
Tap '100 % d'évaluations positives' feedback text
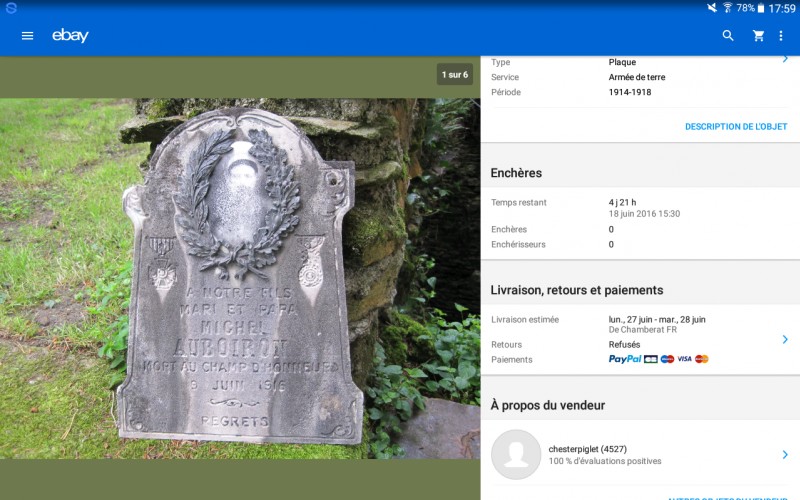[x=605, y=461]
